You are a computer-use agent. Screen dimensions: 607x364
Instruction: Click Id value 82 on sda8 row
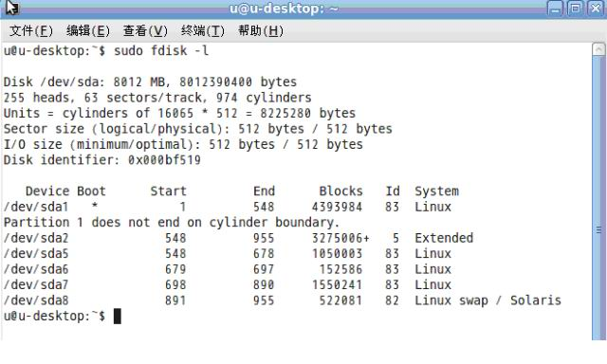[392, 300]
